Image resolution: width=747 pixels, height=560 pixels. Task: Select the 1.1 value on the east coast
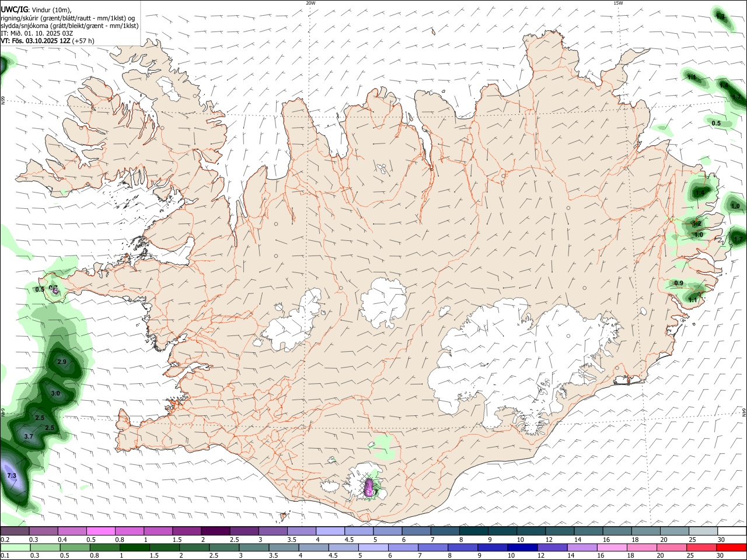(x=693, y=300)
